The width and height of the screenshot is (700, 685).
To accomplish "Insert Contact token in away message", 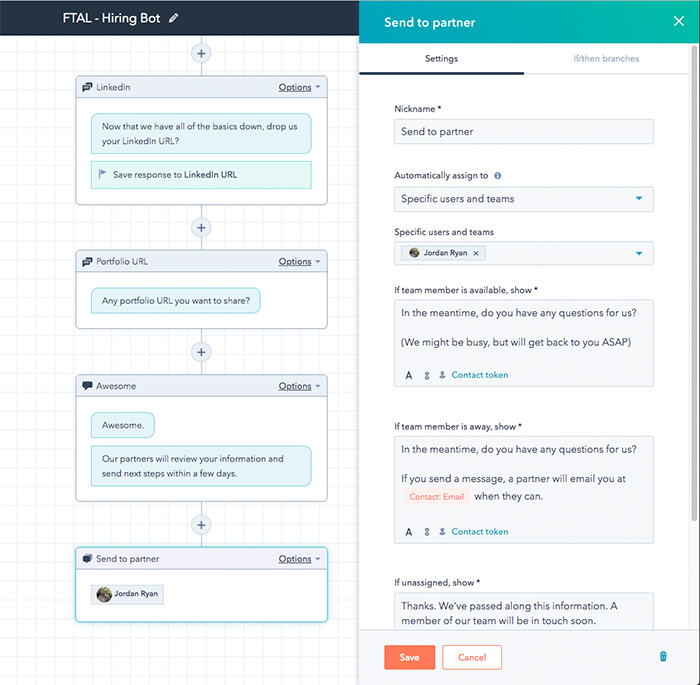I will pos(474,531).
